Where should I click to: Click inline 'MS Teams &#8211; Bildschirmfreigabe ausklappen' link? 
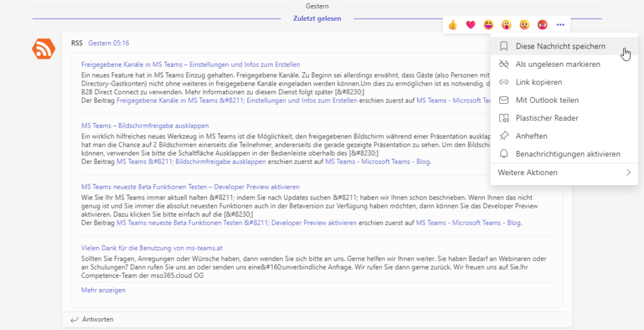click(191, 162)
